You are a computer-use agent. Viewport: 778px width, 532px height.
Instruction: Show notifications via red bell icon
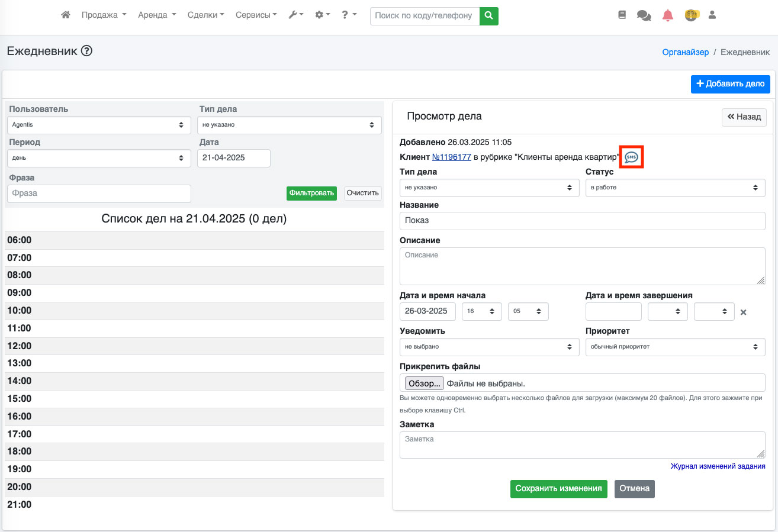[668, 15]
